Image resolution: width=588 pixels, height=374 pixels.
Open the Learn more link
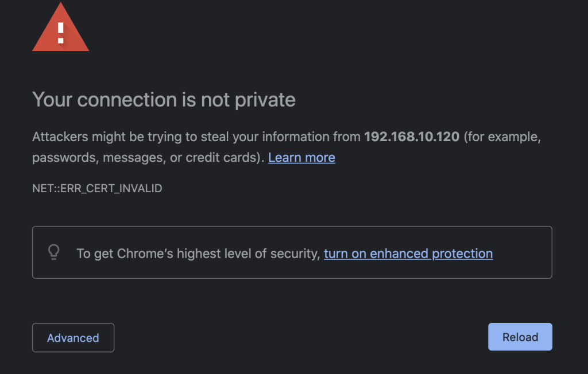click(x=301, y=157)
